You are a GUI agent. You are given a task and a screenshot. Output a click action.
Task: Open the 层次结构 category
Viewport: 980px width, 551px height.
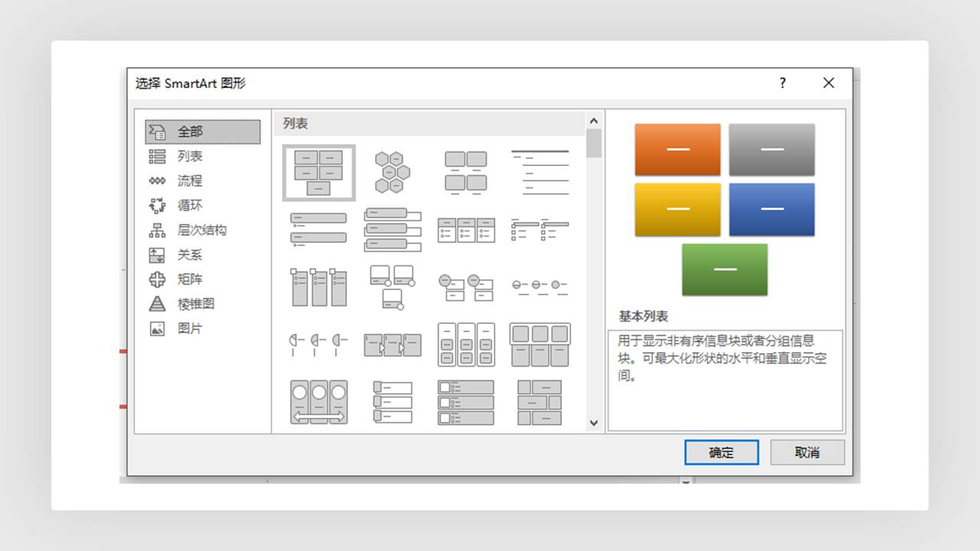point(203,230)
